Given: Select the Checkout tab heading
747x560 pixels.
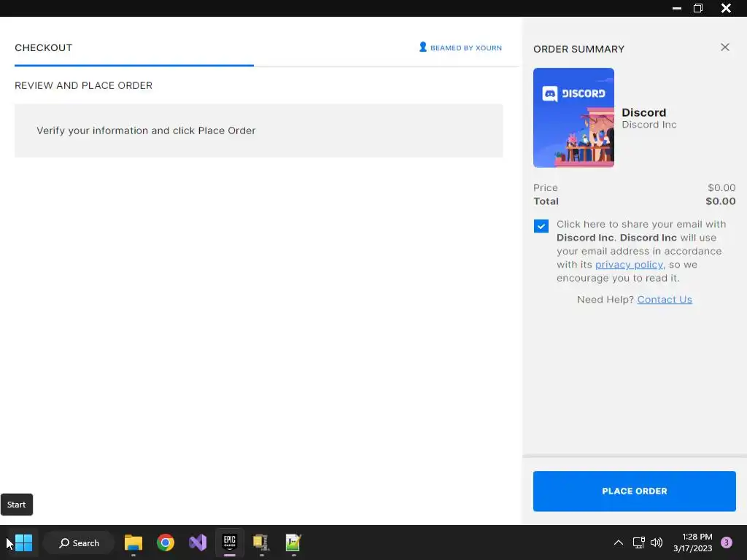Looking at the screenshot, I should click(x=43, y=47).
